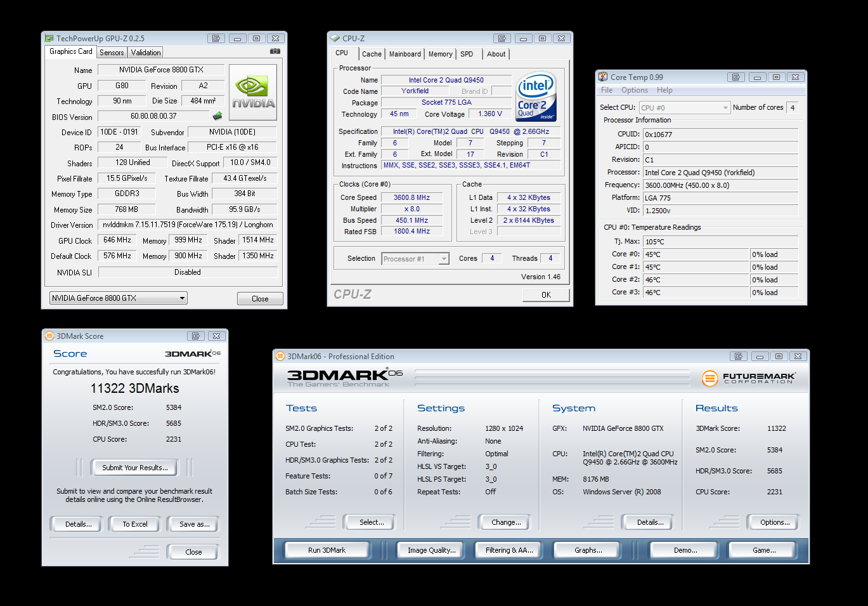The image size is (868, 606).
Task: Open the Memory tab in CPU-Z
Action: tap(440, 55)
